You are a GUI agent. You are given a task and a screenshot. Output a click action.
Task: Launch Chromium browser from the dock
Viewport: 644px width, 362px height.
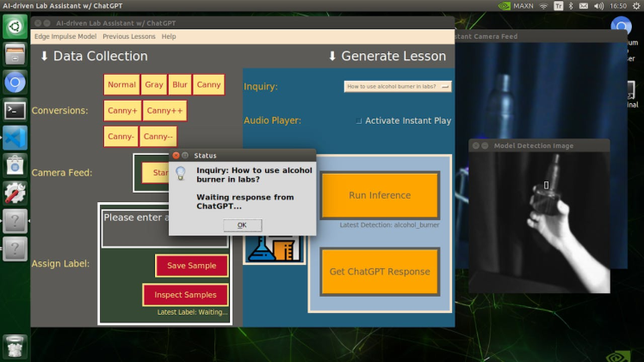15,83
